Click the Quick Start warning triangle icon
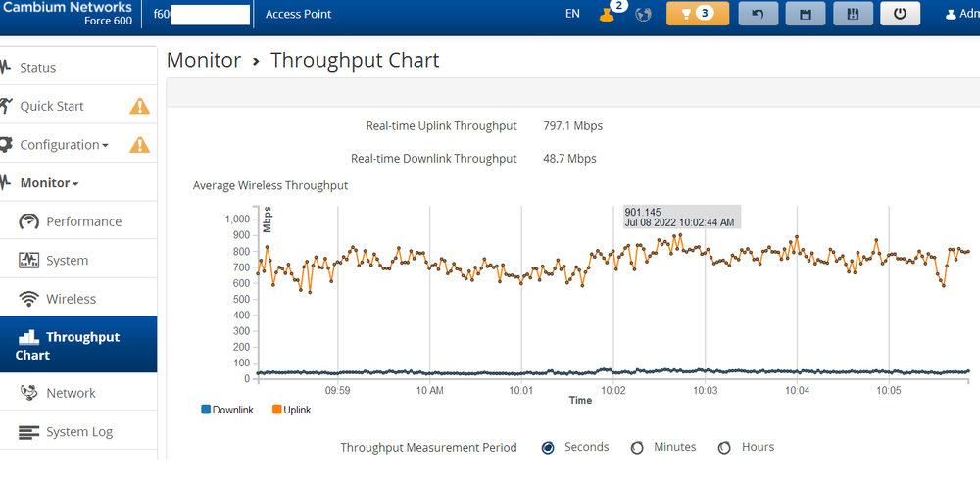Viewport: 980px width, 486px height. point(139,106)
